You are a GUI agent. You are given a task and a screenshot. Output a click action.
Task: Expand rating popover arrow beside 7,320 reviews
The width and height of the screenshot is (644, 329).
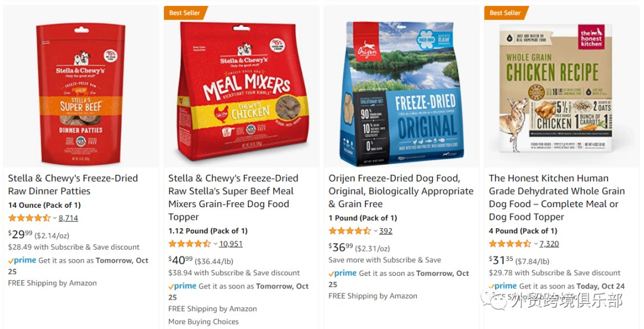(x=535, y=244)
